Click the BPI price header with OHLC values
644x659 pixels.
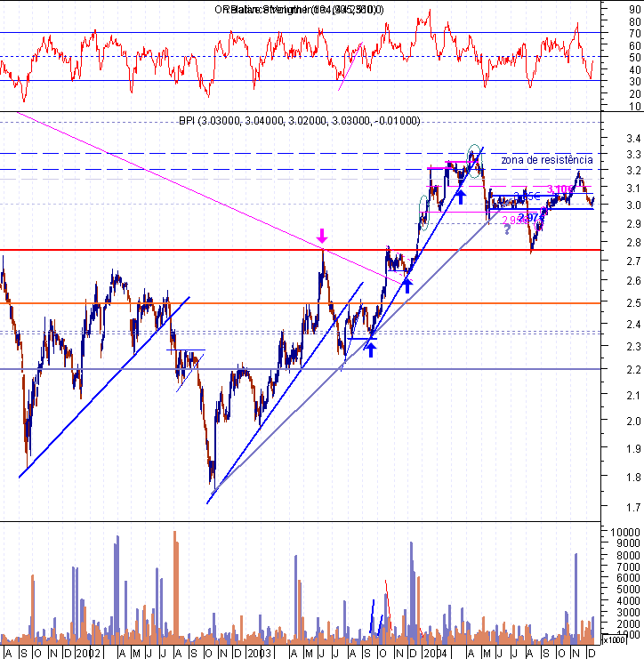point(299,121)
